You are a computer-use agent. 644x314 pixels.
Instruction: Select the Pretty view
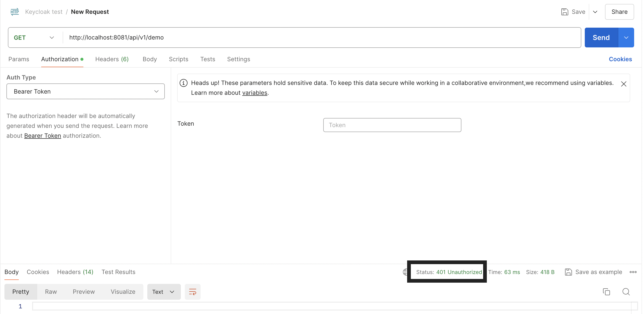pyautogui.click(x=21, y=292)
